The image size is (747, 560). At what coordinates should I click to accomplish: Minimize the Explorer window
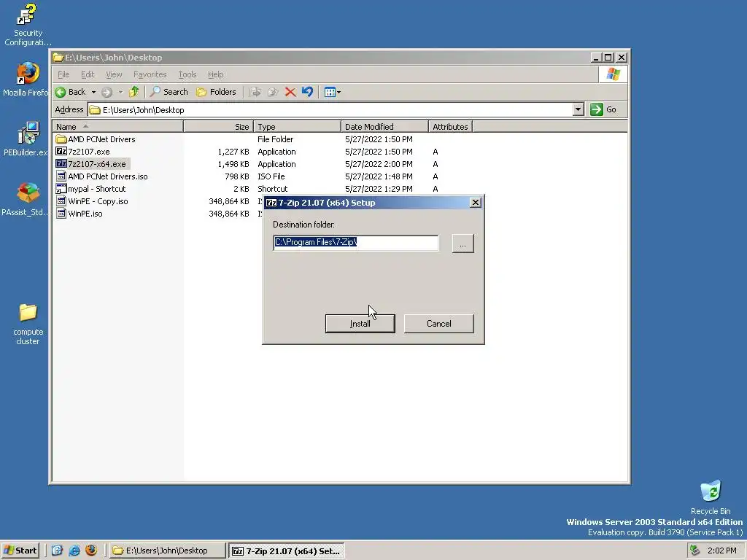596,58
